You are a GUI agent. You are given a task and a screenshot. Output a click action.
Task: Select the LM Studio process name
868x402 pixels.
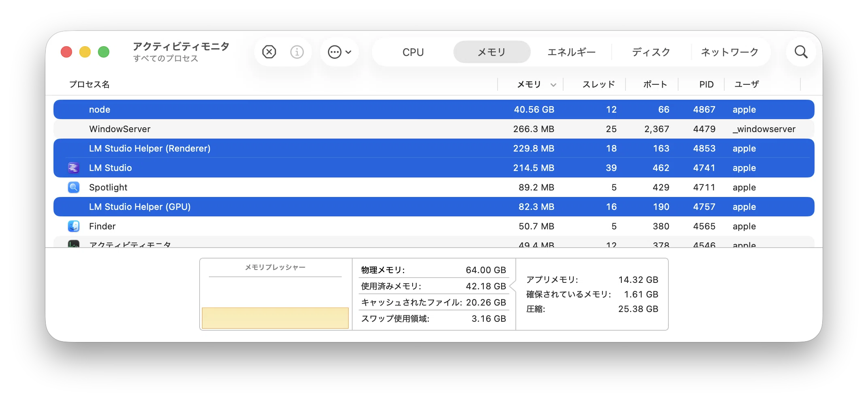tap(111, 168)
